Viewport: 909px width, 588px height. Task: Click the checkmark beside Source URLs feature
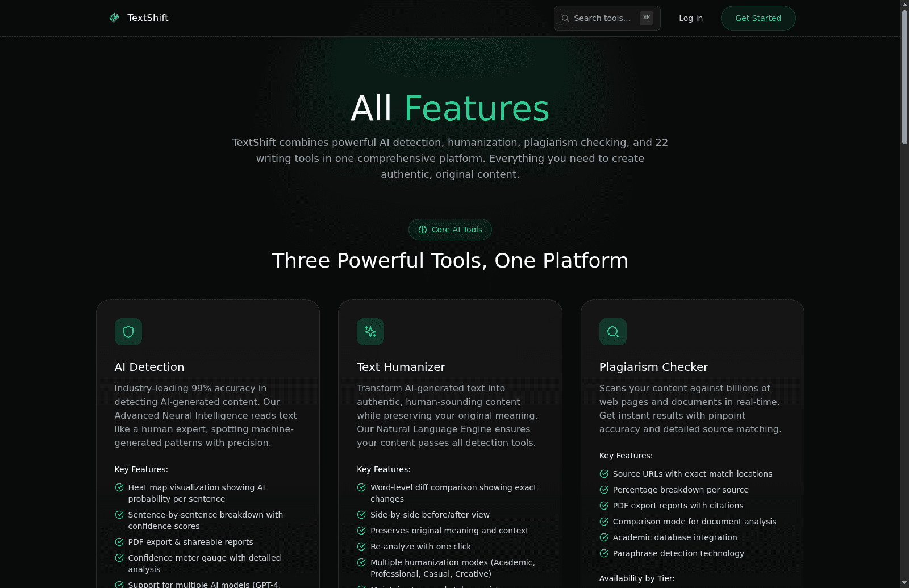[x=604, y=474]
